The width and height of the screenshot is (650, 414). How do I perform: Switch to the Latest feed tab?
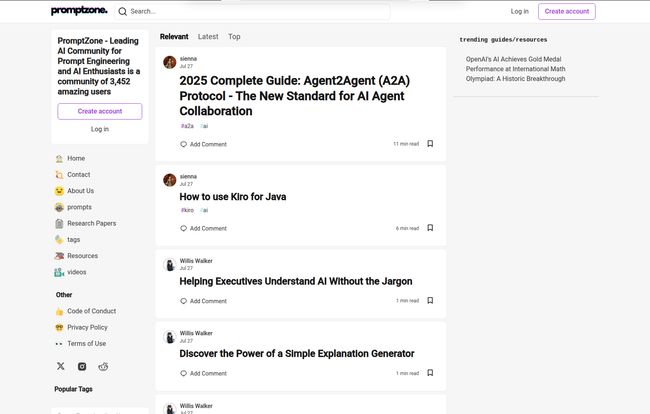[208, 37]
